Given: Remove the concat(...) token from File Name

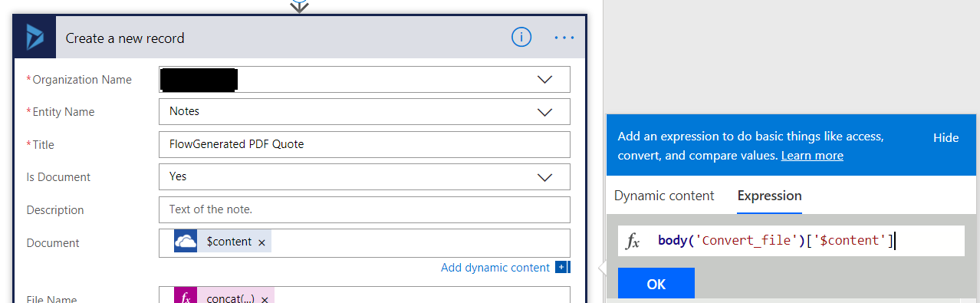Looking at the screenshot, I should pyautogui.click(x=265, y=299).
